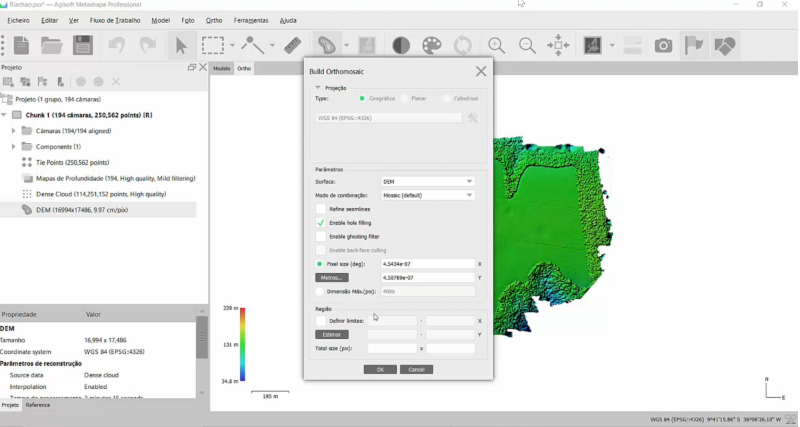Click the Pixel size X input field
This screenshot has width=800, height=427.
tap(428, 264)
